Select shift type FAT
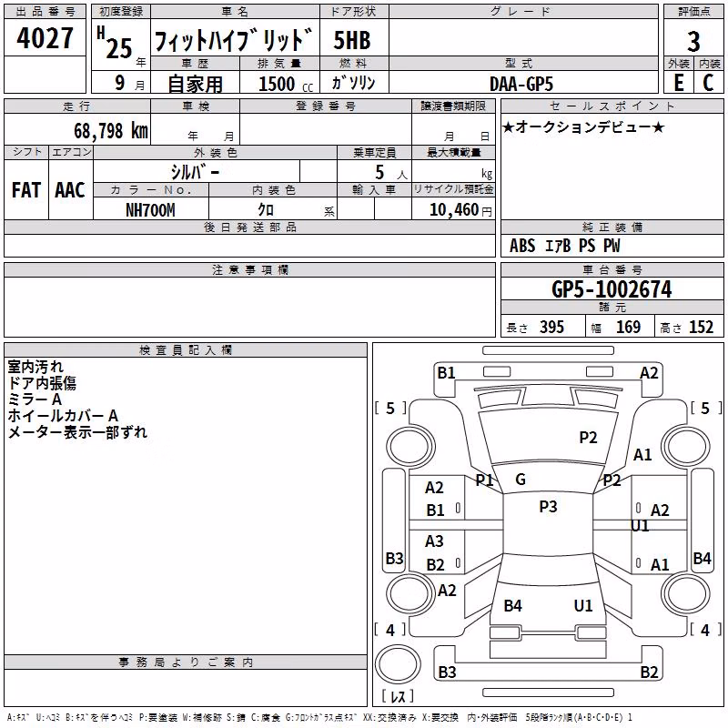This screenshot has height=728, width=728. pyautogui.click(x=26, y=190)
